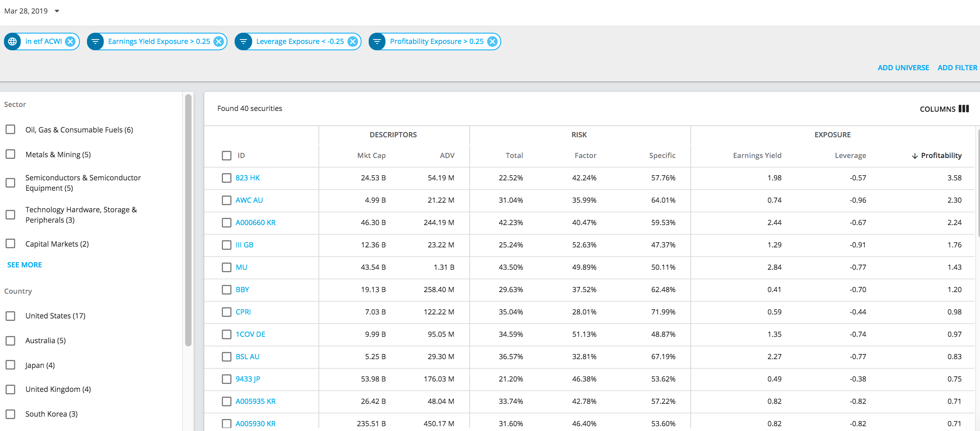
Task: Click filter icon on Leverage Exposure chip
Action: 243,42
